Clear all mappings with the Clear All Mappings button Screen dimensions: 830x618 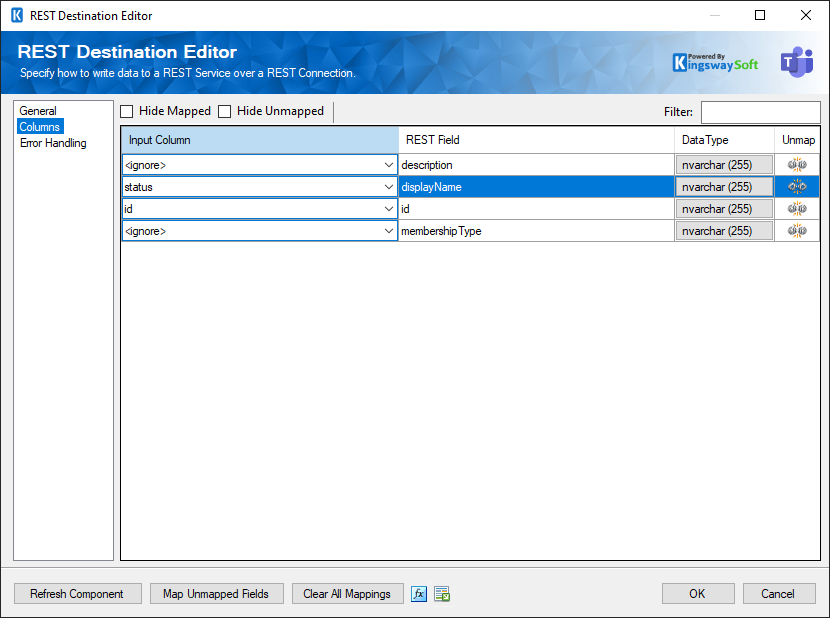point(347,593)
